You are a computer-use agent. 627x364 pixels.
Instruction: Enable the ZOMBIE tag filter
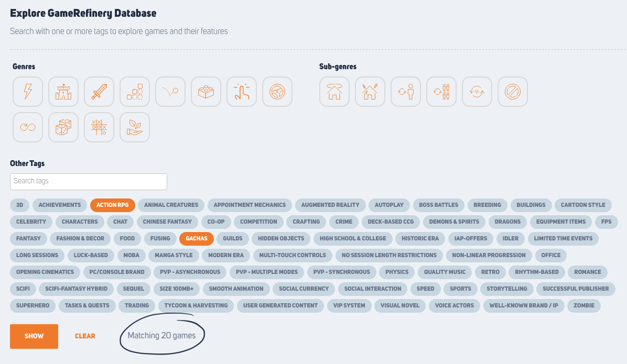583,305
